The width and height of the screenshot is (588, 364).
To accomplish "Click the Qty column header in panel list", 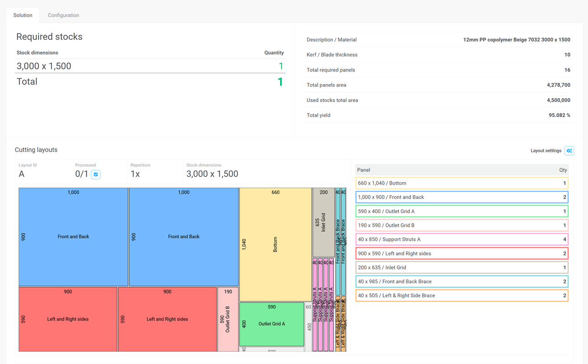I will pos(563,170).
